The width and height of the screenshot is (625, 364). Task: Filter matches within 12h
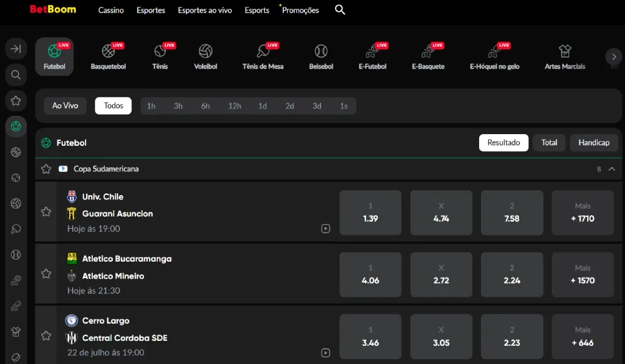[x=234, y=106]
